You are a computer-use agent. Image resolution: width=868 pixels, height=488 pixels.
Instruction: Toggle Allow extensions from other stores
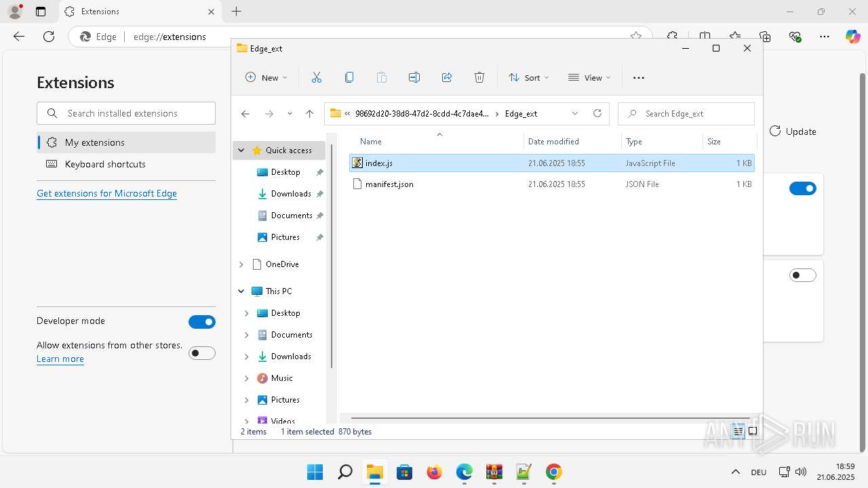coord(202,353)
